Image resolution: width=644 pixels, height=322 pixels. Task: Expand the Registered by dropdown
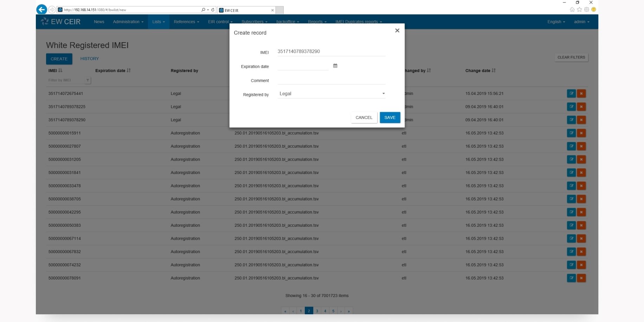383,94
